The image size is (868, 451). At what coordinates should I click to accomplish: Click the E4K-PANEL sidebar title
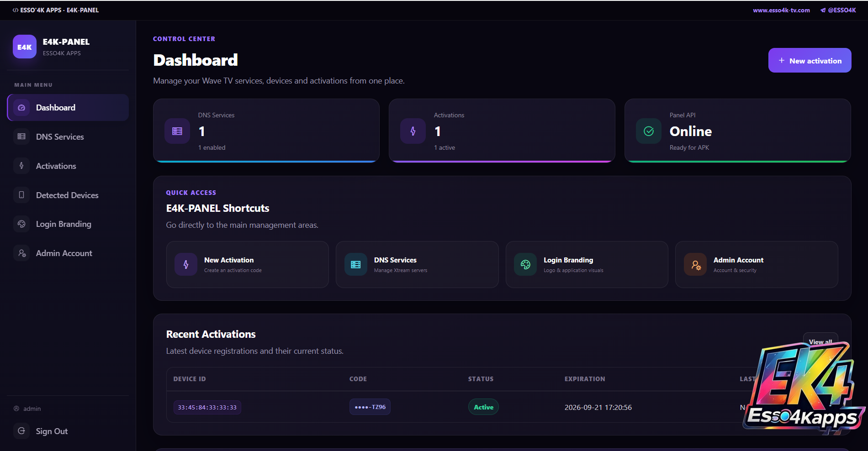(66, 42)
